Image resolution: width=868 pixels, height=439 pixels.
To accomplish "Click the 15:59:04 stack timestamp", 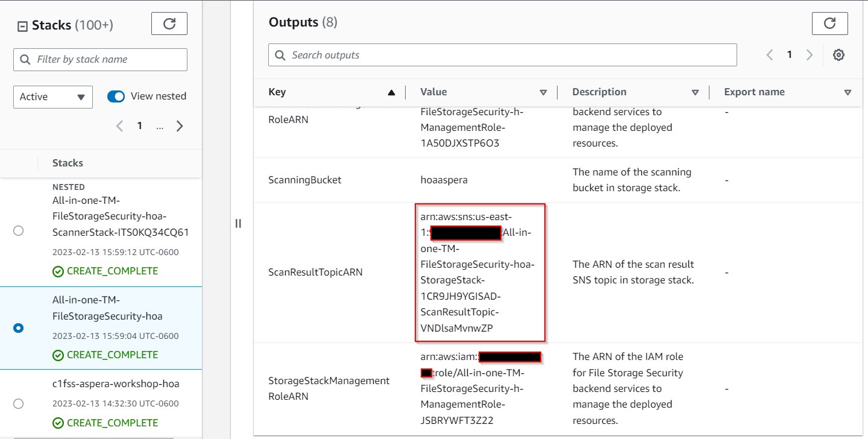I will point(116,336).
